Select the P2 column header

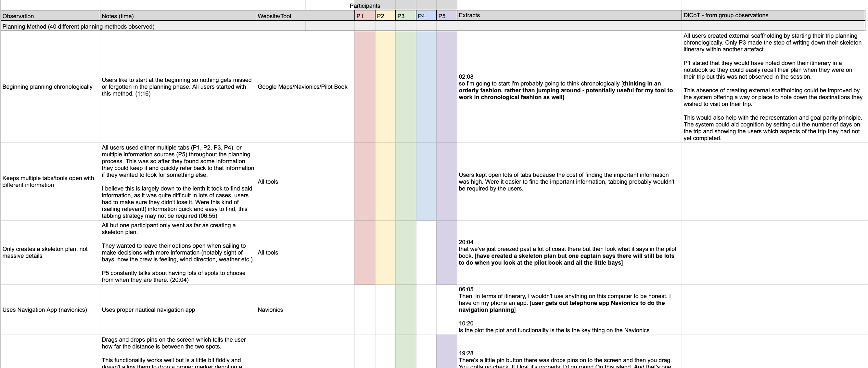[386, 16]
